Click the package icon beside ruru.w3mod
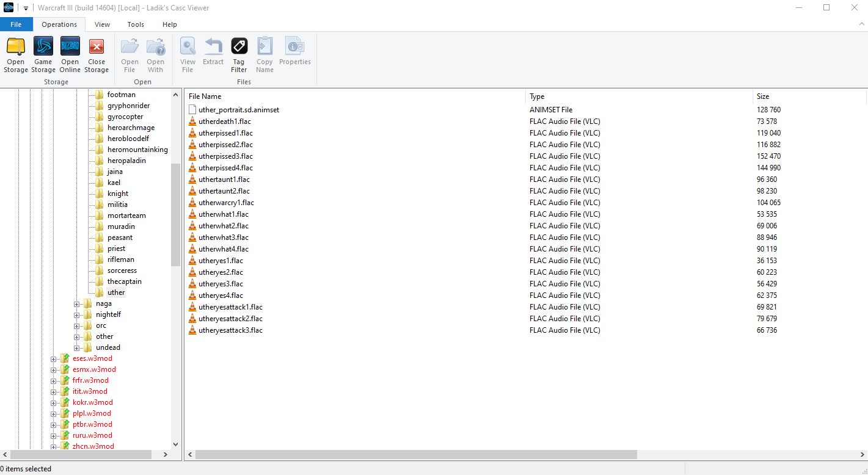The height and width of the screenshot is (475, 868). pos(65,435)
